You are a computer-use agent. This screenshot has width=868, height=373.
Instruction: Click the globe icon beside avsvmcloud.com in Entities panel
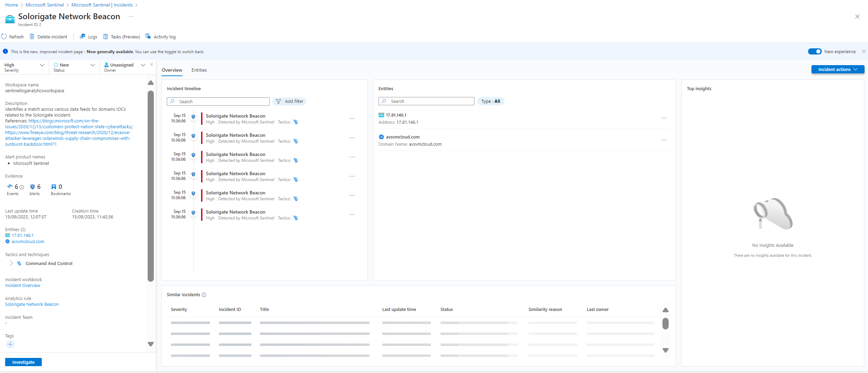381,137
